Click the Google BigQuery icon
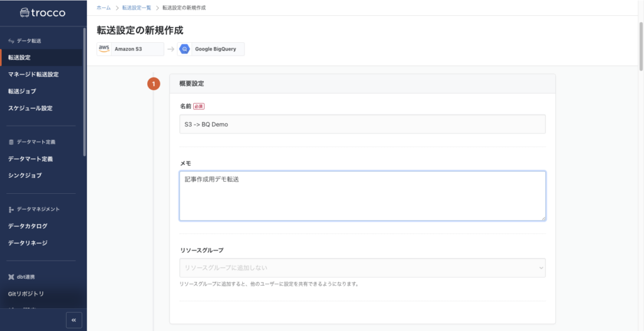Image resolution: width=644 pixels, height=331 pixels. (185, 49)
